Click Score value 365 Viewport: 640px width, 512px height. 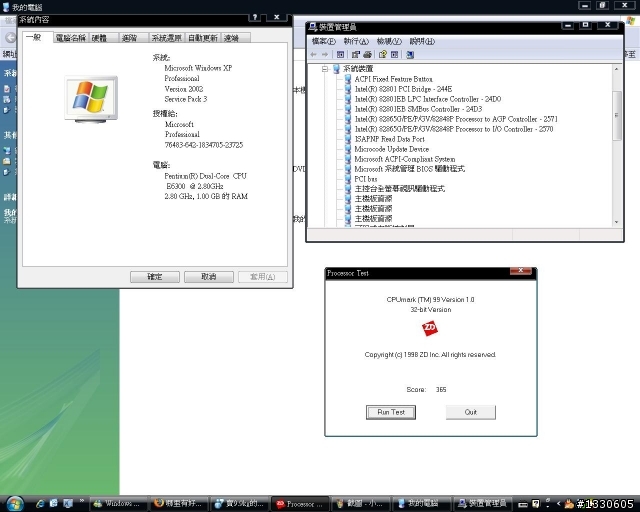tap(441, 390)
